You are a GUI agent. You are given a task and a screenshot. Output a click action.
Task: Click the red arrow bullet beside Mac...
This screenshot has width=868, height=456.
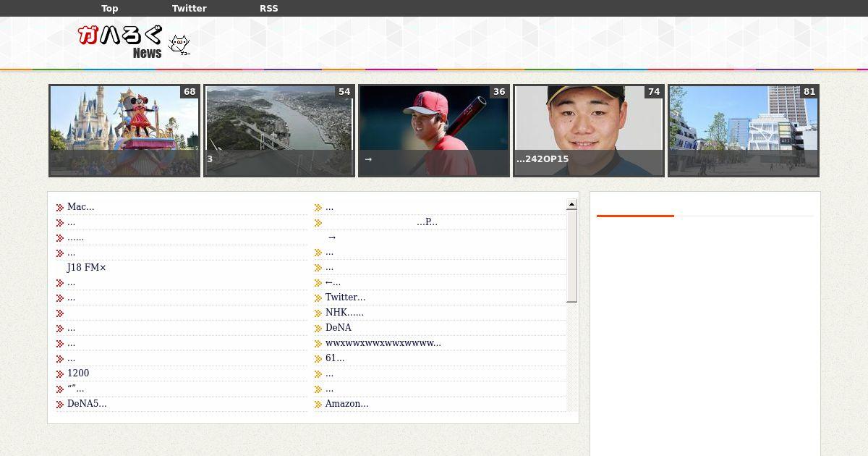tap(60, 208)
